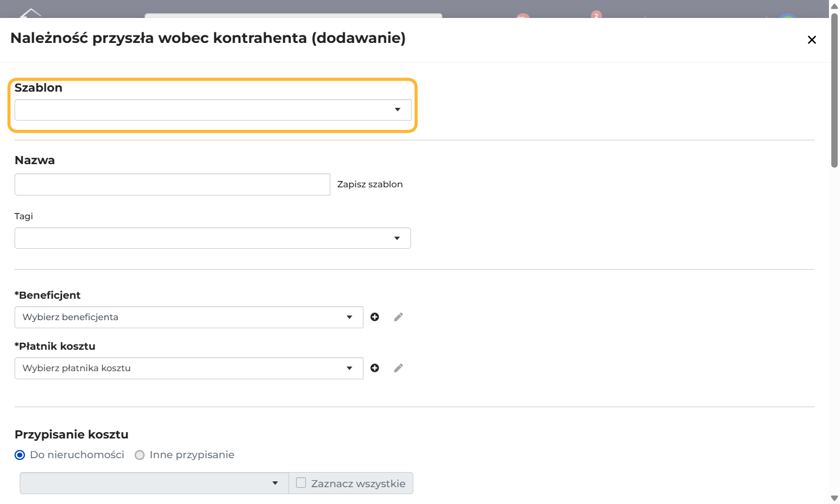Click the vertical scrollbar thumb

click(834, 90)
